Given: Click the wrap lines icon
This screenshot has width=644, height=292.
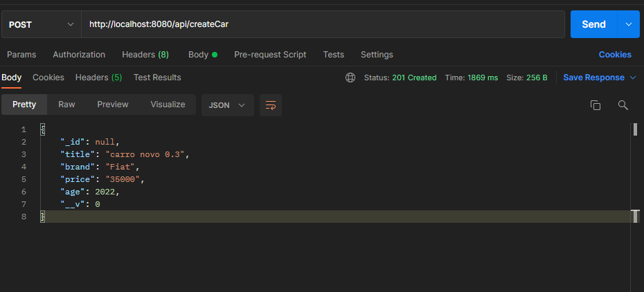Looking at the screenshot, I should click(271, 105).
